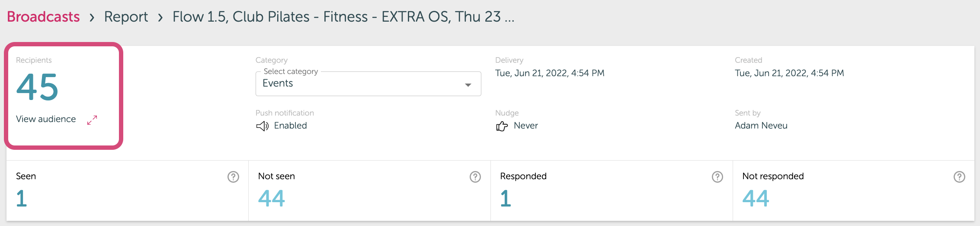Open help icon for Seen metric
Viewport: 980px width, 226px height.
233,177
